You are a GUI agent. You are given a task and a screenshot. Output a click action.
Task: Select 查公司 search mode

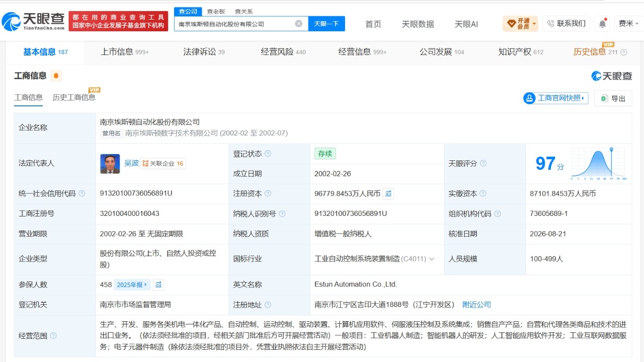[x=188, y=11]
